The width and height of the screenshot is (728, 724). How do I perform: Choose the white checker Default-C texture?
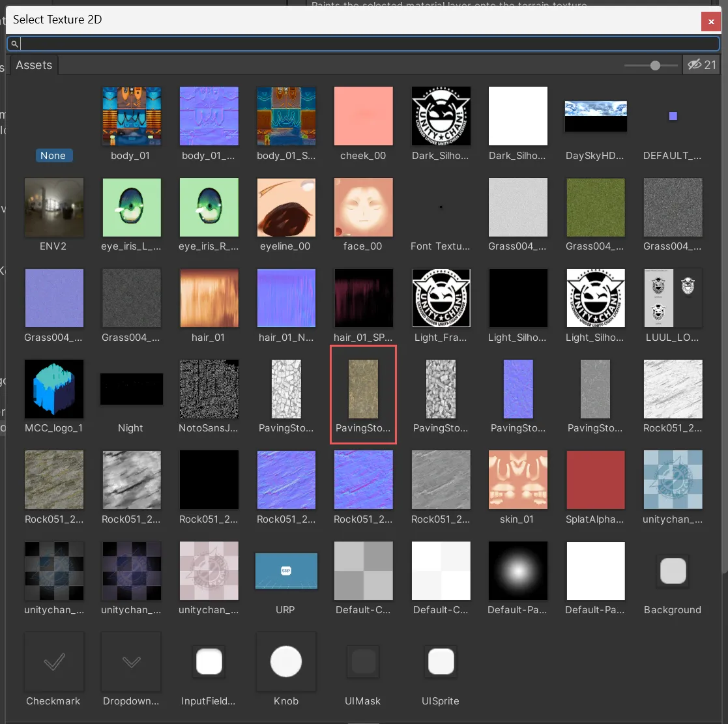441,571
